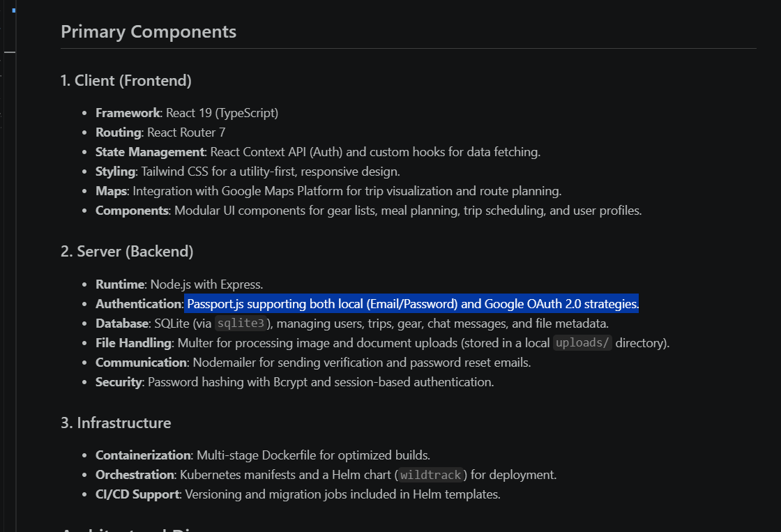Click the bold "Maps" label
This screenshot has height=532, width=781.
(x=111, y=191)
